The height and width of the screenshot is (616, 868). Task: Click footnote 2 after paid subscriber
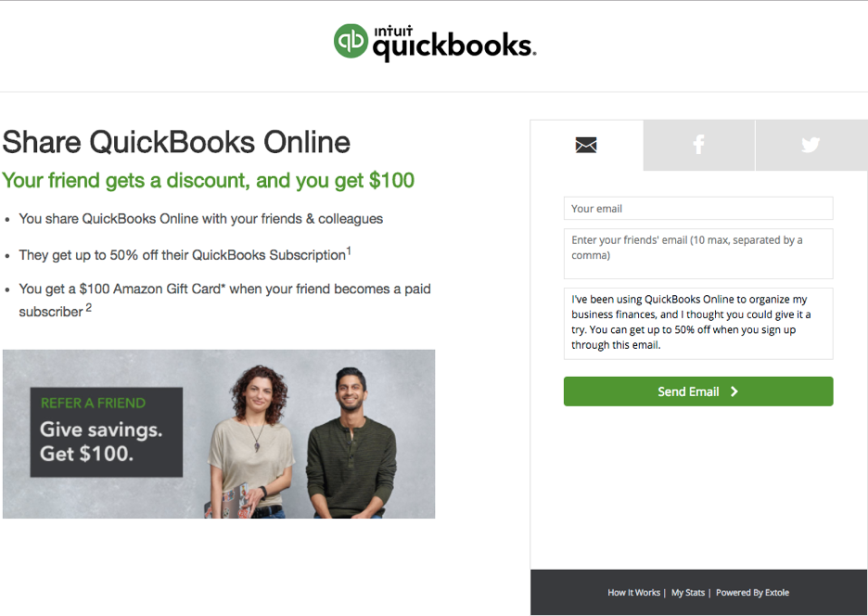[x=89, y=307]
